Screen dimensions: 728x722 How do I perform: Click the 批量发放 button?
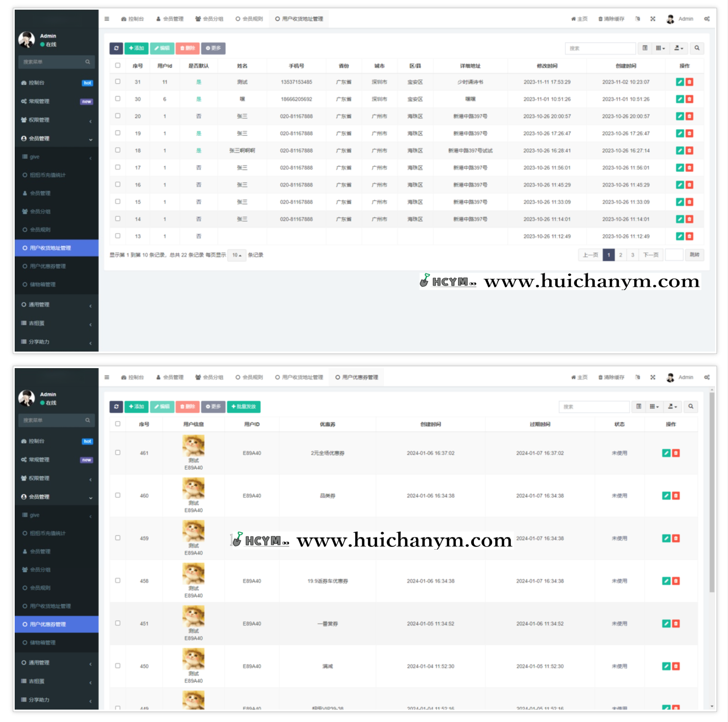(244, 407)
